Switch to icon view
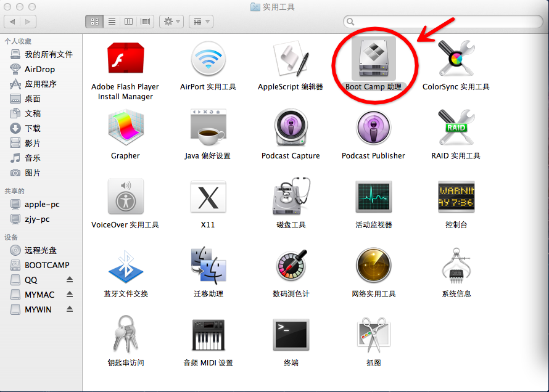Screen dimensions: 549x392 94,22
